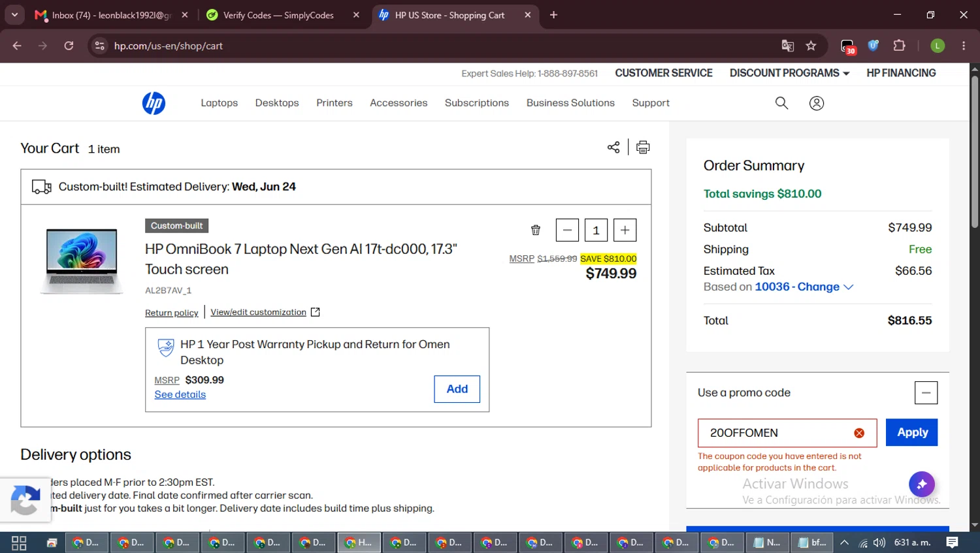
Task: Print the cart with printer icon
Action: click(x=643, y=147)
